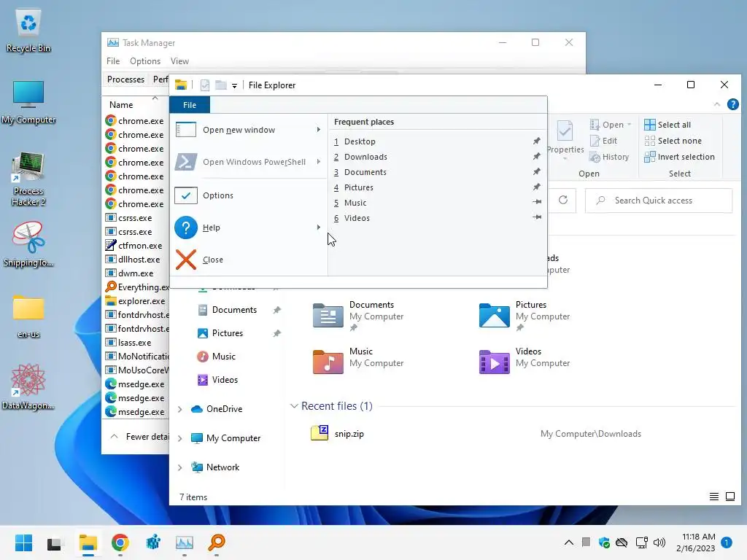Click the refresh button by the search box

coord(563,200)
